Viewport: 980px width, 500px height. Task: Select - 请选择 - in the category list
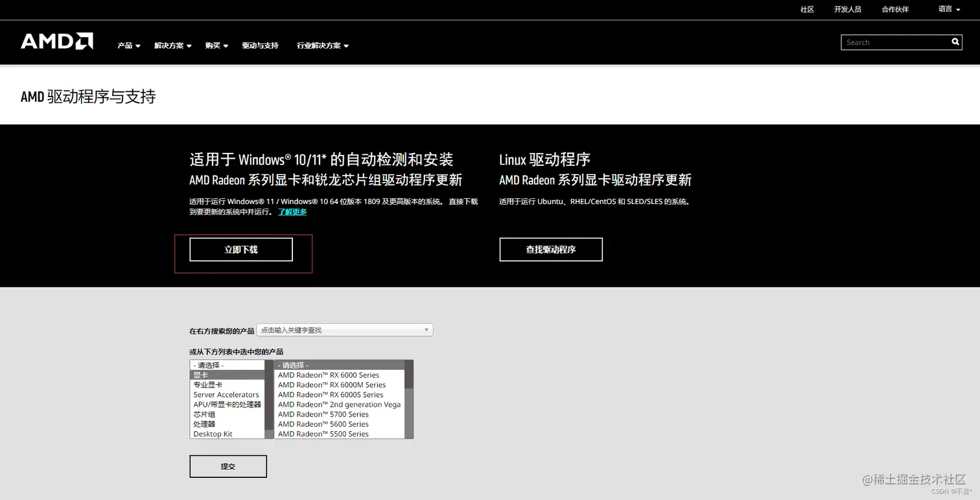coord(227,365)
